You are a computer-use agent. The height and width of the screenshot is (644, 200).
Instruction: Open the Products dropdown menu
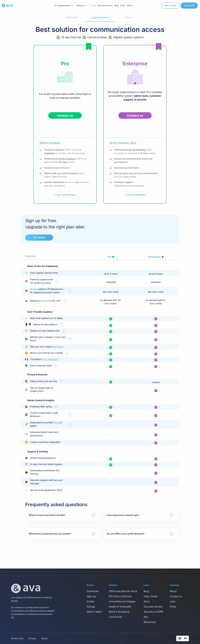coord(81,6)
